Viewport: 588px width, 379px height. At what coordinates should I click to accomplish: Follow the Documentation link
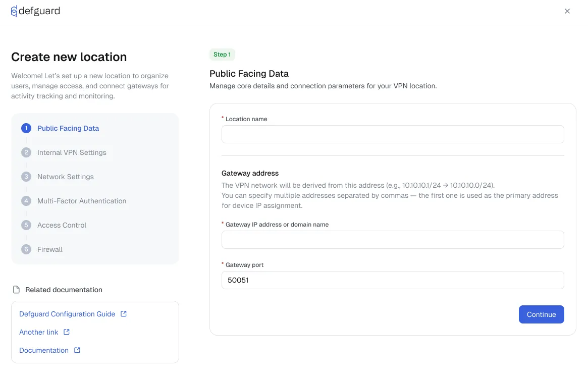[x=44, y=350]
